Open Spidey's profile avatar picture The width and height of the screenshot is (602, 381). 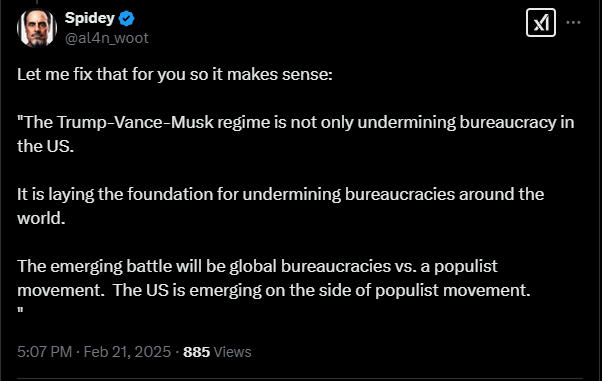coord(37,28)
